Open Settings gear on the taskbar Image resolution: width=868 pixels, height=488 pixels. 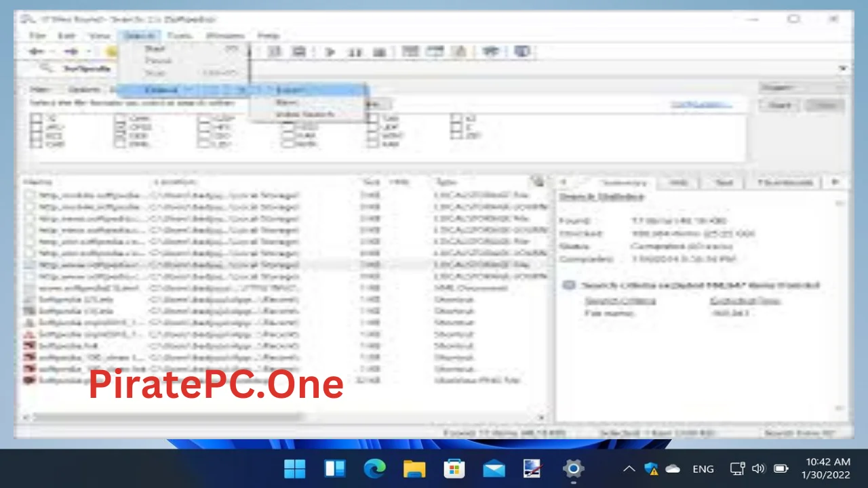pos(573,468)
